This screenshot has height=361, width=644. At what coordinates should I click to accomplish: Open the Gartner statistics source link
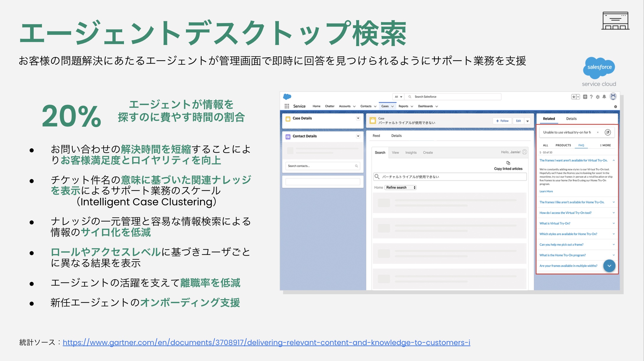tap(266, 343)
